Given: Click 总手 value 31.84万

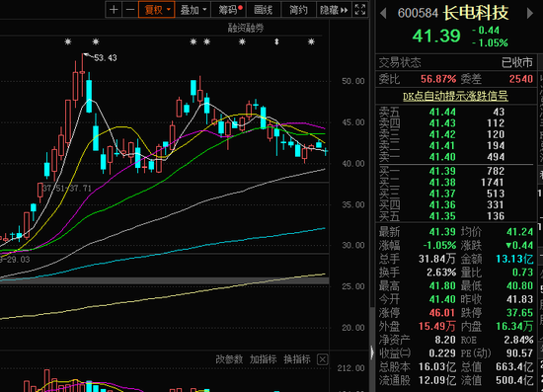Looking at the screenshot, I should [x=437, y=259].
